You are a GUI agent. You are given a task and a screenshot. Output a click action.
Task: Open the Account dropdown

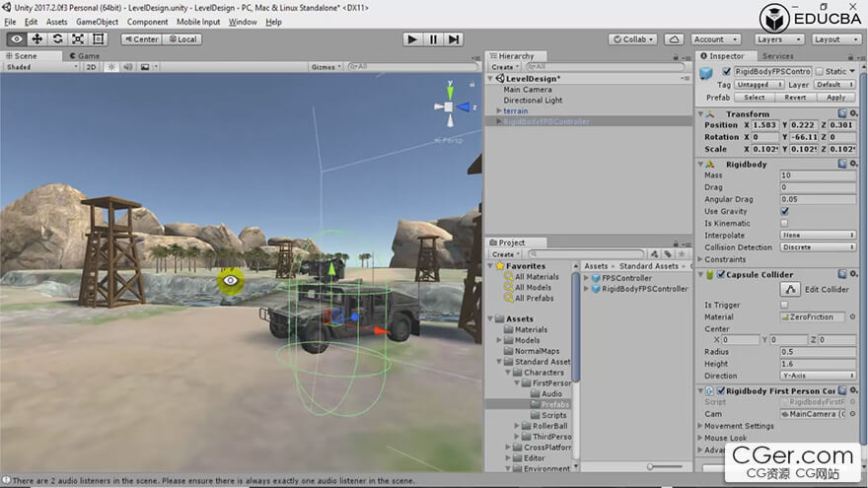[716, 39]
